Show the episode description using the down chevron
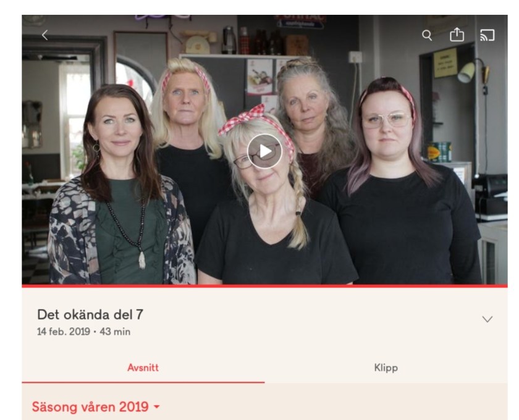Image resolution: width=519 pixels, height=420 pixels. click(x=487, y=319)
